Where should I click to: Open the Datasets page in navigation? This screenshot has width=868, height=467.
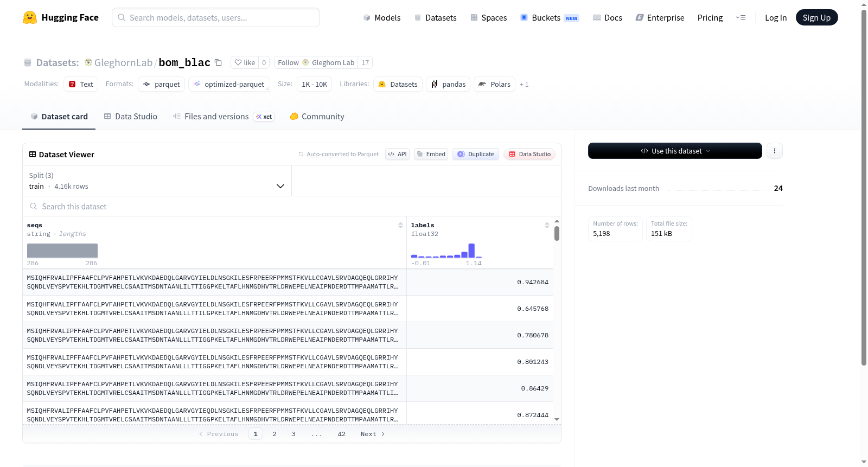(x=435, y=18)
